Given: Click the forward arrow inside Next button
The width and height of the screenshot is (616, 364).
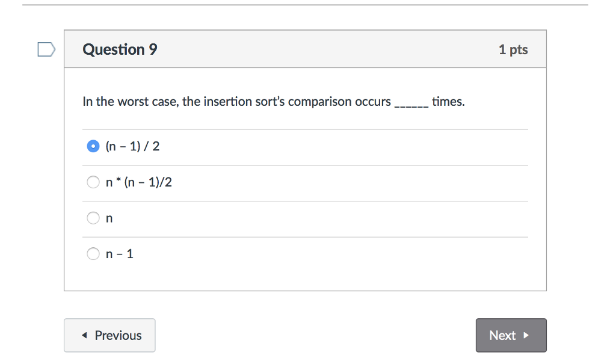Looking at the screenshot, I should click(527, 336).
